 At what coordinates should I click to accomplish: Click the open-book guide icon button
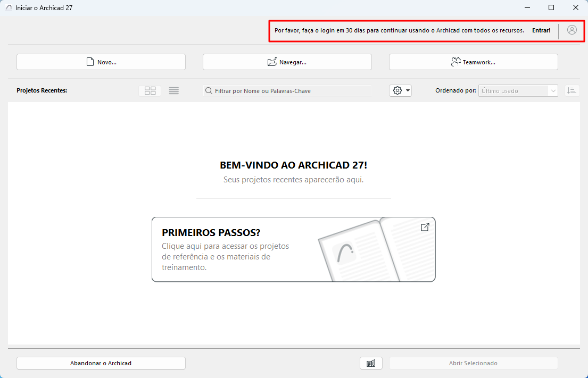click(x=371, y=363)
